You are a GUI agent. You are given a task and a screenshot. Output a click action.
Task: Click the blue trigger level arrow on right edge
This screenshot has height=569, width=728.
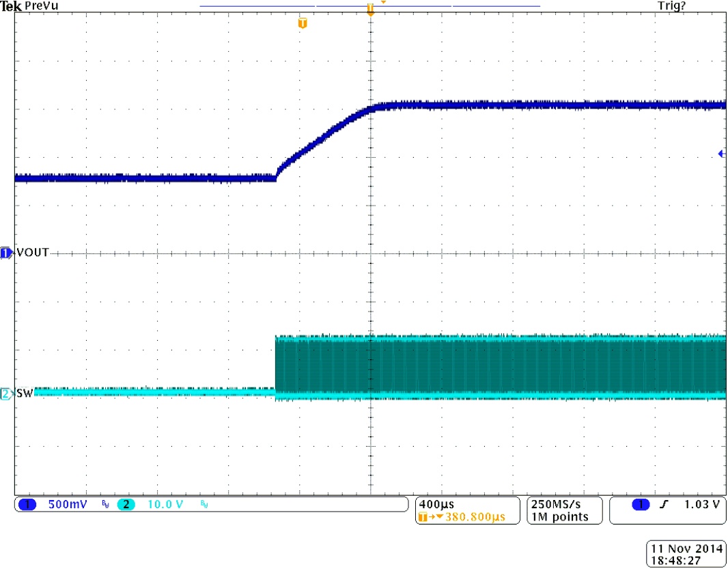(x=721, y=154)
